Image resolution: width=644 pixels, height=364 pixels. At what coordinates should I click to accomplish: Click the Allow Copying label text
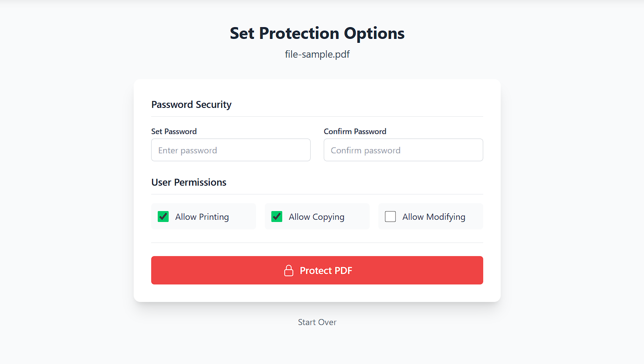pyautogui.click(x=316, y=217)
